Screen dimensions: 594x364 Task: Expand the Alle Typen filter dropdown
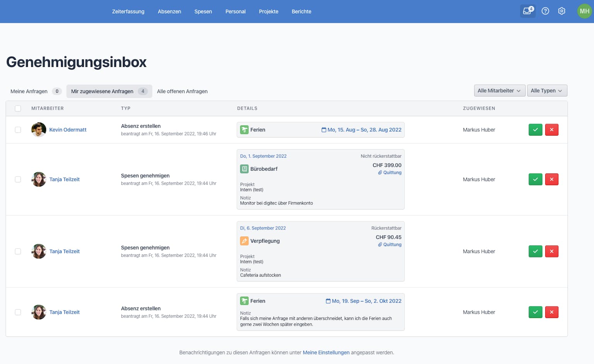(x=547, y=90)
